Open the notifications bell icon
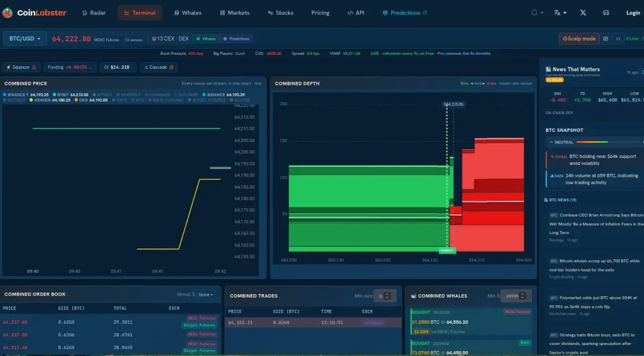Screen dimensions: 644x356 click(x=534, y=13)
